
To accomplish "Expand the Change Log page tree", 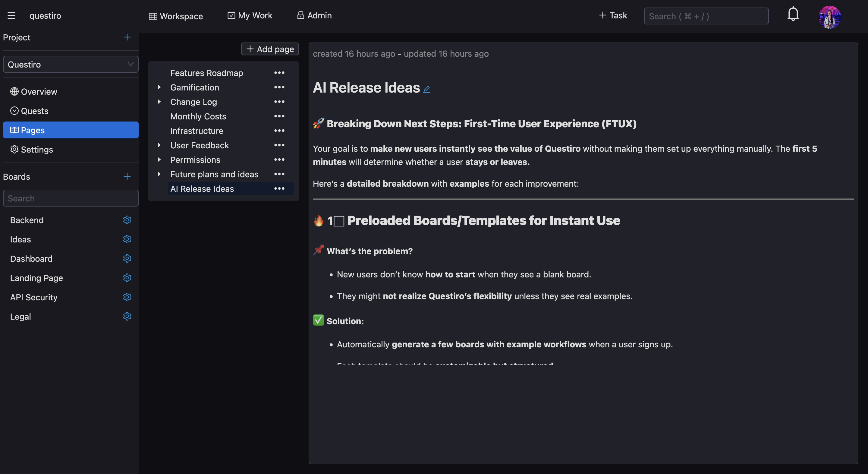I will (159, 102).
